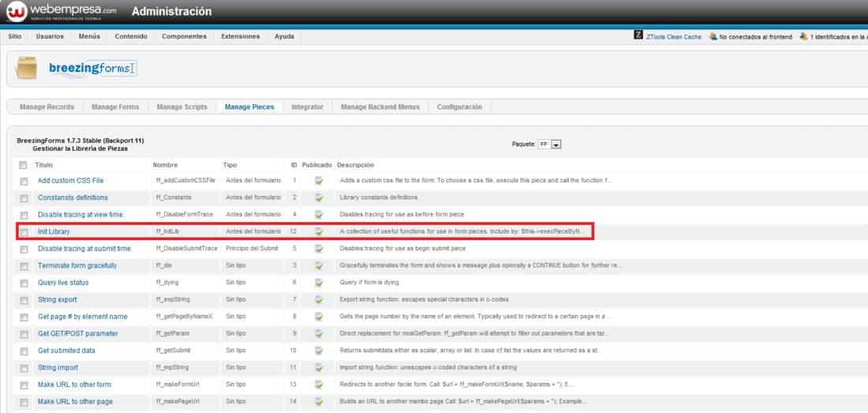Click the No conectados al frontend user icon
This screenshot has height=413, width=868.
tap(713, 36)
